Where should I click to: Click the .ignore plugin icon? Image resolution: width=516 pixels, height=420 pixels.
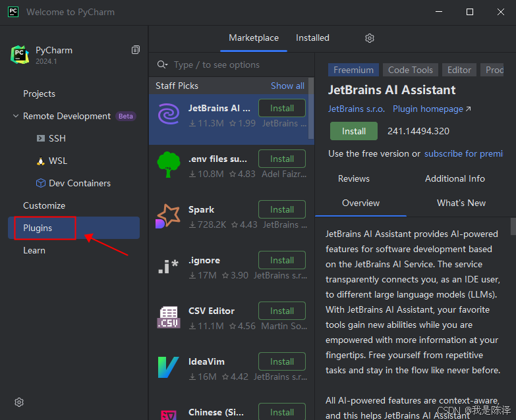pos(169,266)
